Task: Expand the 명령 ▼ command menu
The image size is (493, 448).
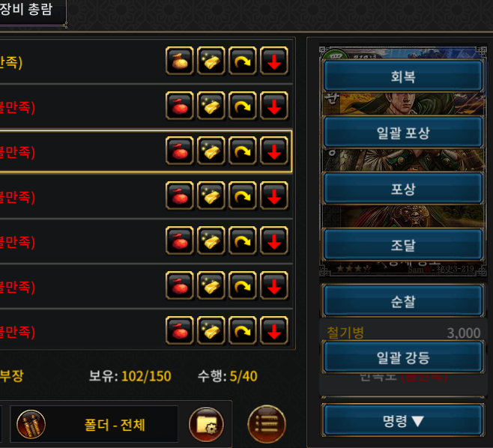Action: (x=403, y=420)
